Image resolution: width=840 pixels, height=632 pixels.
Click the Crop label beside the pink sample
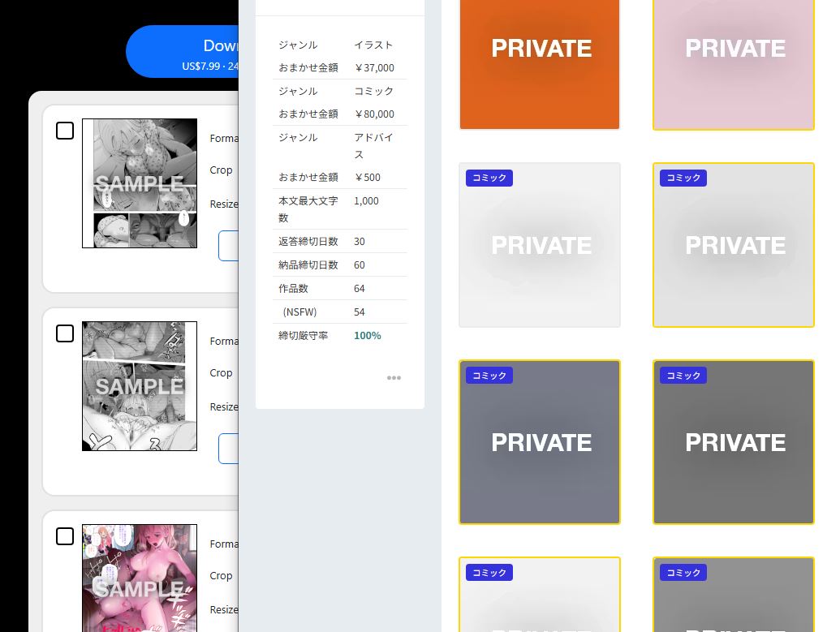point(221,575)
